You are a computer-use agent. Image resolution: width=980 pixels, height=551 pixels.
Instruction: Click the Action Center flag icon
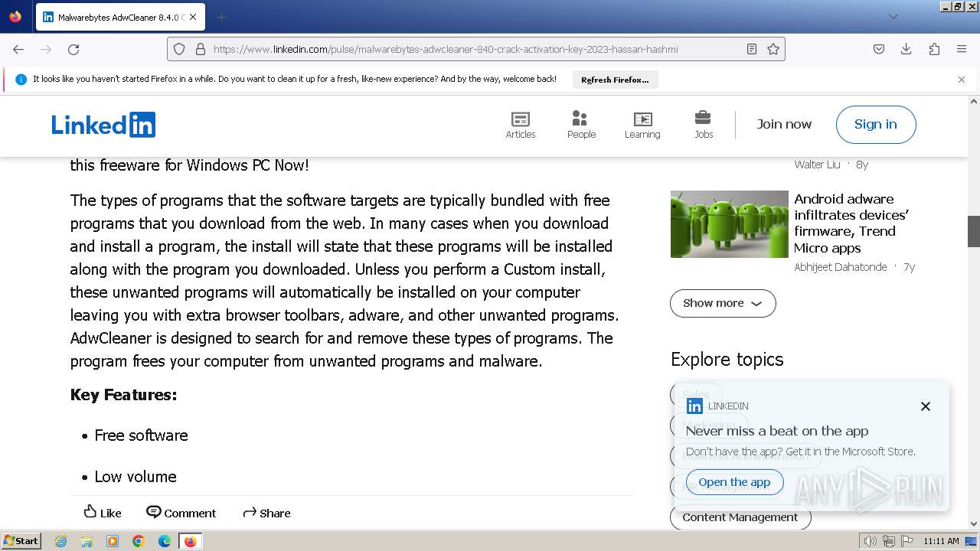(906, 541)
